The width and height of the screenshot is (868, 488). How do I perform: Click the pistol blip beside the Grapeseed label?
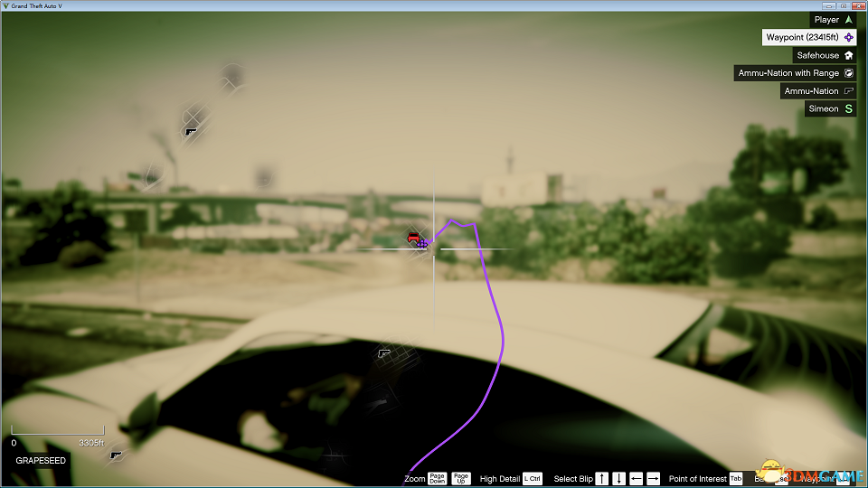(115, 455)
